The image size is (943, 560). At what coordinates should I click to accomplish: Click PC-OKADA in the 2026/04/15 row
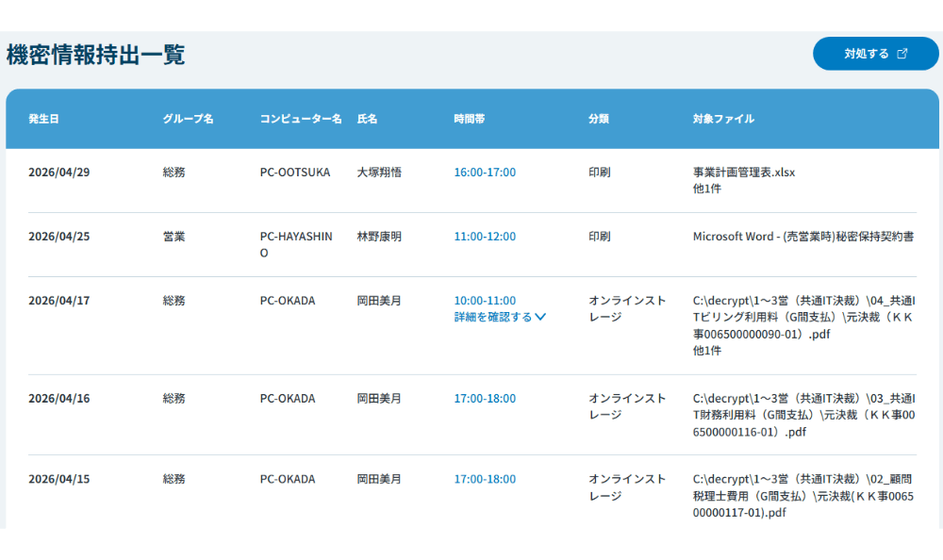point(288,479)
